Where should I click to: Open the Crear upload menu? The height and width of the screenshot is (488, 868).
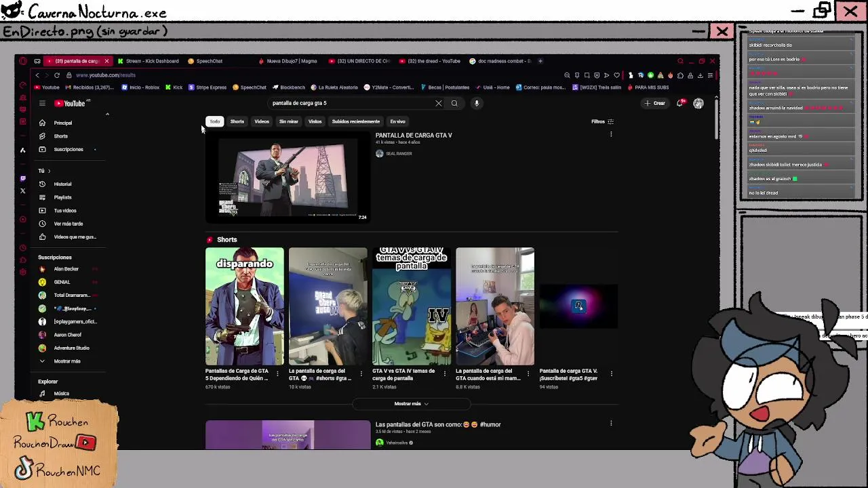[655, 103]
